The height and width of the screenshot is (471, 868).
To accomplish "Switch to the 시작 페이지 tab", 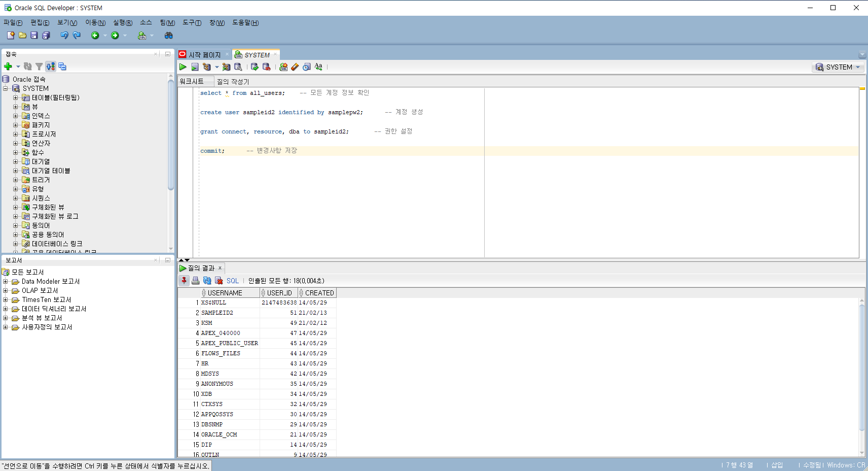I will coord(204,55).
